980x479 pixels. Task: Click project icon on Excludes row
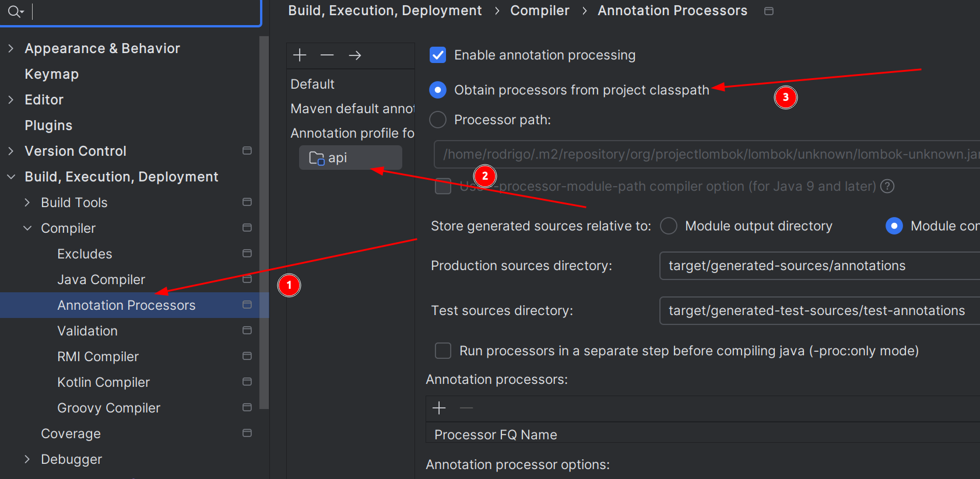coord(247,253)
